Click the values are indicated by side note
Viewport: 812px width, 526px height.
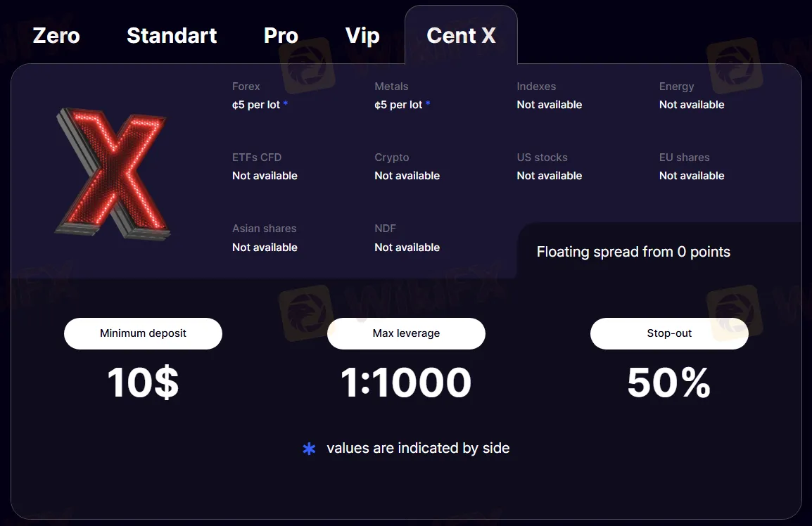pyautogui.click(x=418, y=448)
